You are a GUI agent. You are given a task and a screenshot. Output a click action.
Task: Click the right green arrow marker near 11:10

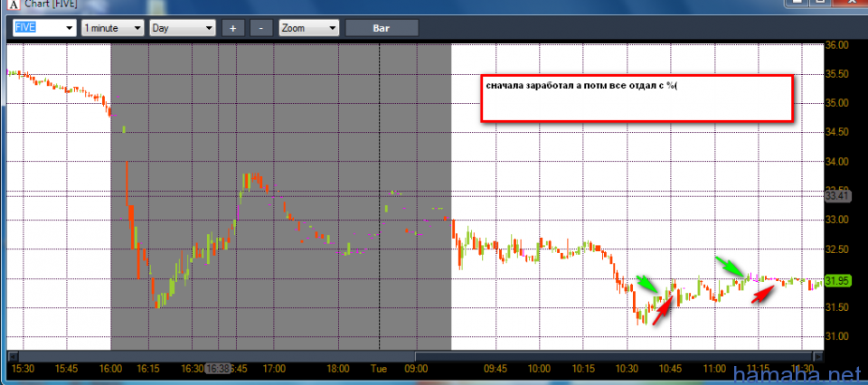(731, 266)
